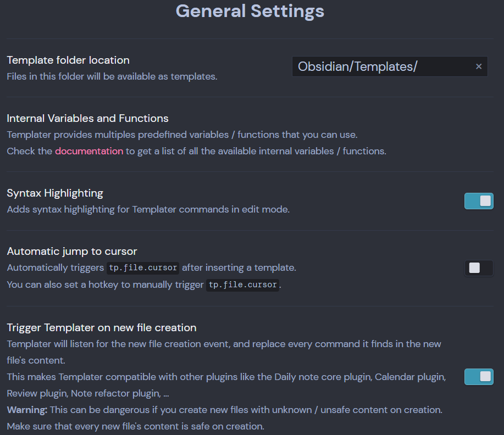
Task: Click the tp.file.cursor code snippet
Action: click(x=142, y=267)
